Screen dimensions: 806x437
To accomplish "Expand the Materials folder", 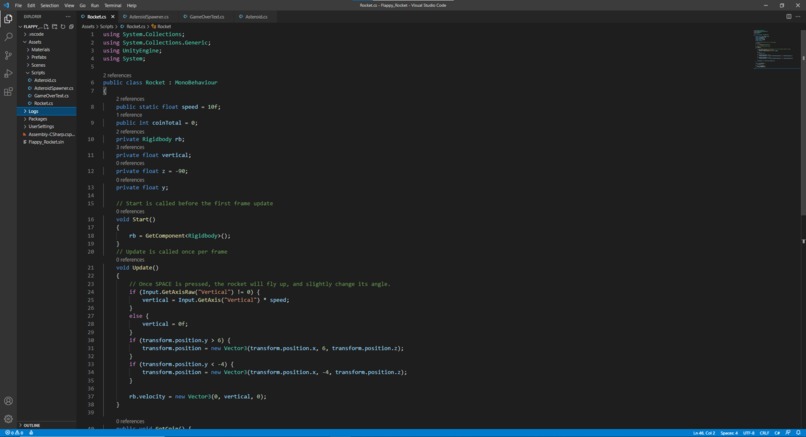I will pyautogui.click(x=40, y=50).
